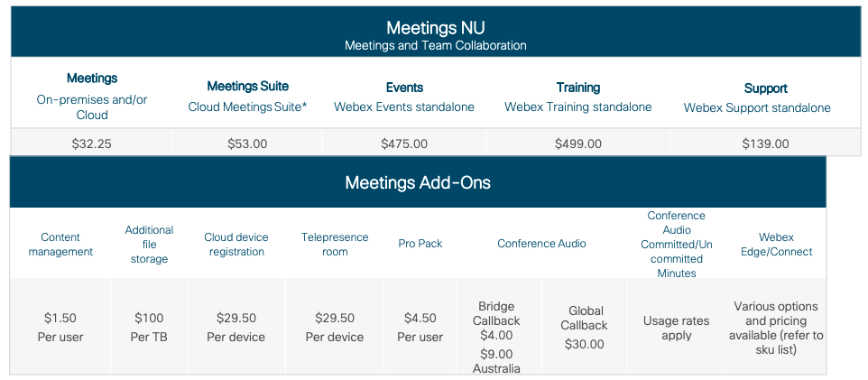868x380 pixels.
Task: Click the Conference Audio column label
Action: pyautogui.click(x=541, y=244)
